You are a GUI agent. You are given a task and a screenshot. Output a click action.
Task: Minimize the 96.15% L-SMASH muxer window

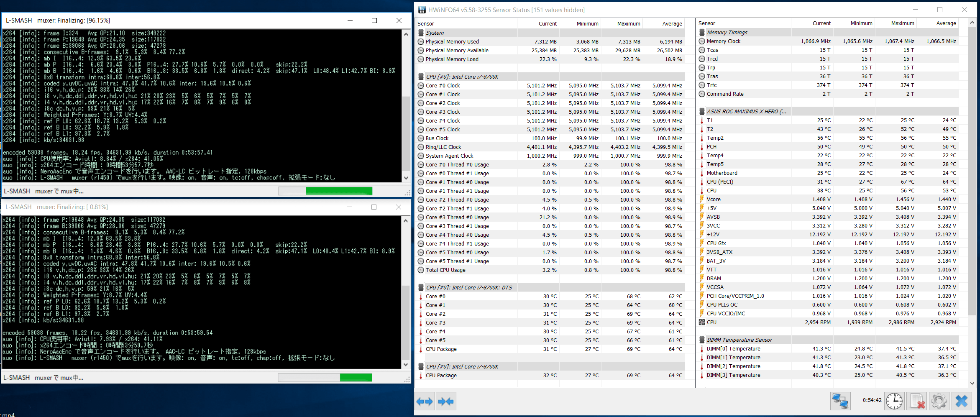pyautogui.click(x=350, y=20)
